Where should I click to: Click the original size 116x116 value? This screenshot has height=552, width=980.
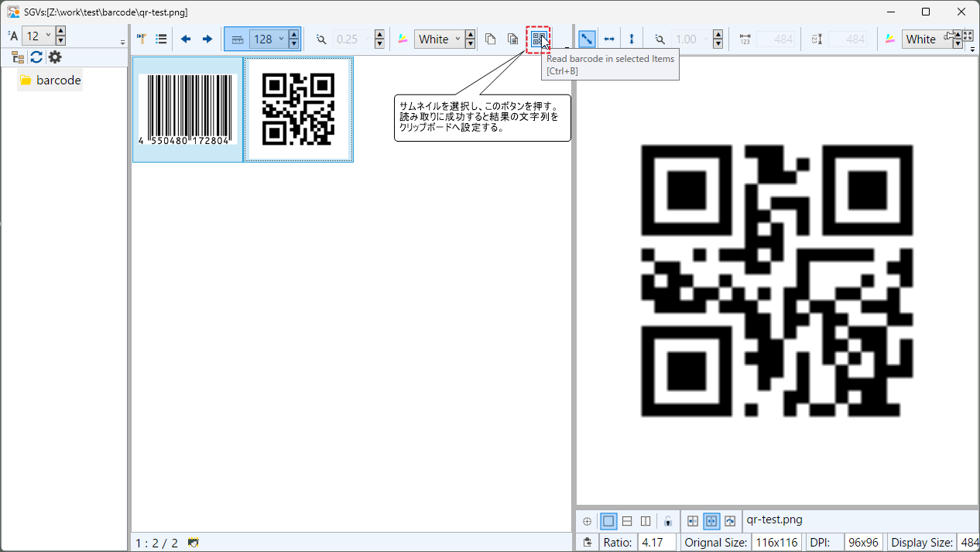click(776, 543)
